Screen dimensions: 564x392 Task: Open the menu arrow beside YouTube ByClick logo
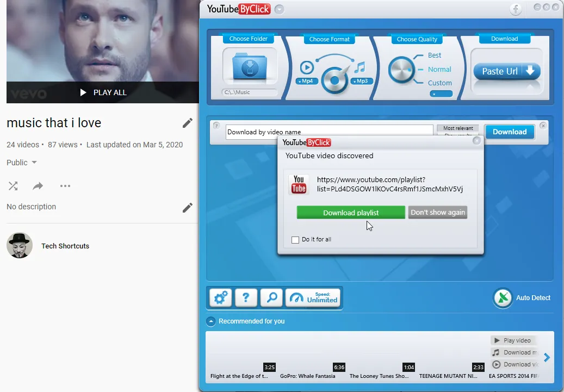(279, 9)
